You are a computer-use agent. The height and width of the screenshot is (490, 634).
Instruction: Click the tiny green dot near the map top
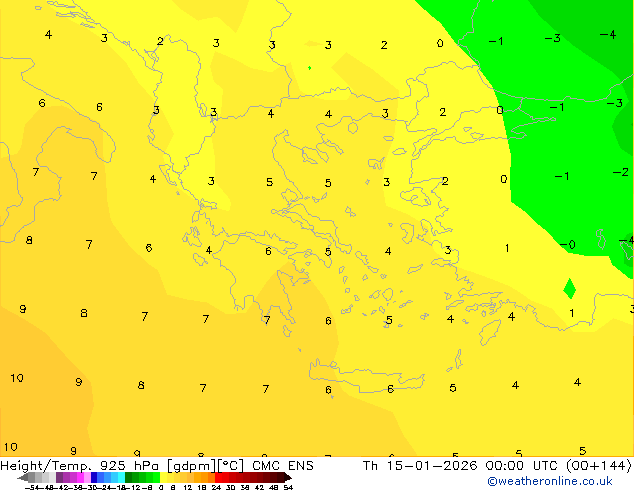[309, 68]
